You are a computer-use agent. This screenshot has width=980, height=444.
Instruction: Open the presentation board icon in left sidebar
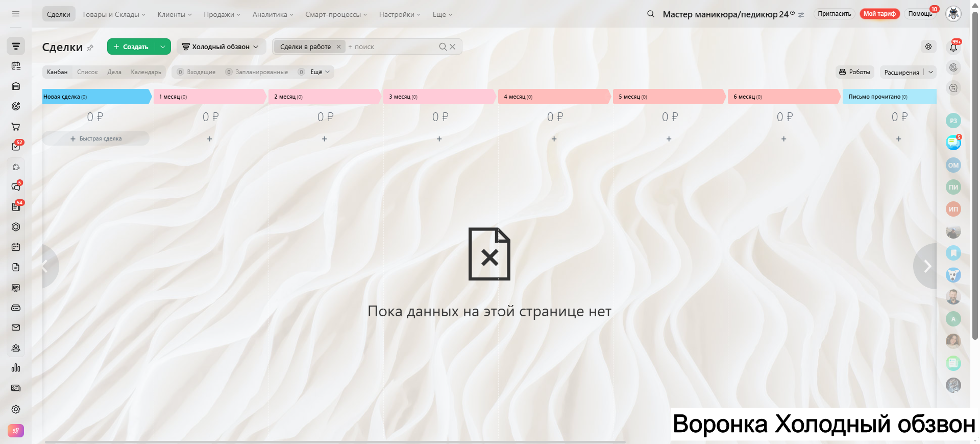pos(16,288)
